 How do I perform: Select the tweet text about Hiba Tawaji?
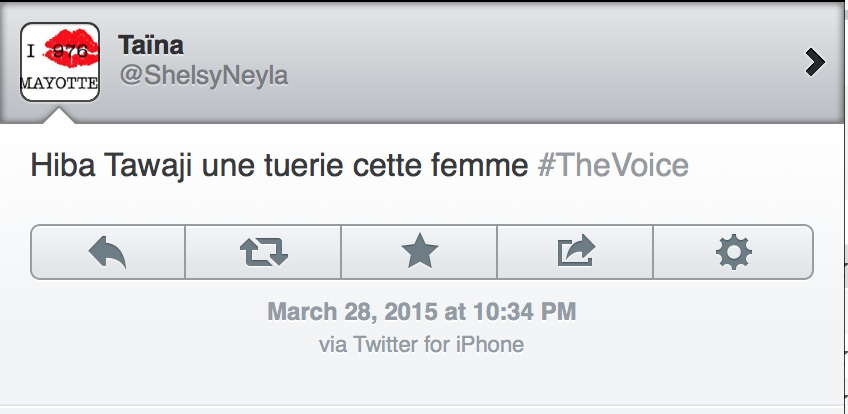click(x=280, y=165)
